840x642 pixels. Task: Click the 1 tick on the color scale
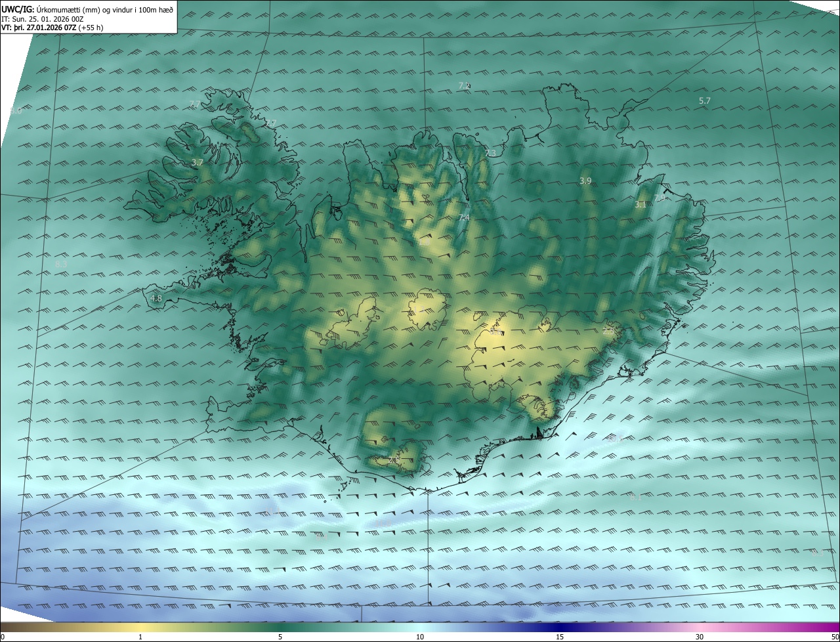coord(140,637)
